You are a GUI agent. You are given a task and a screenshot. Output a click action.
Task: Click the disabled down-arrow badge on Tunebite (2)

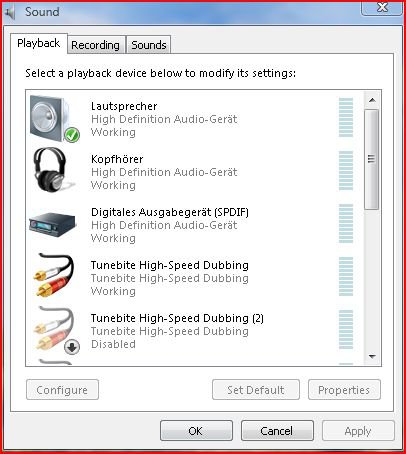point(72,347)
